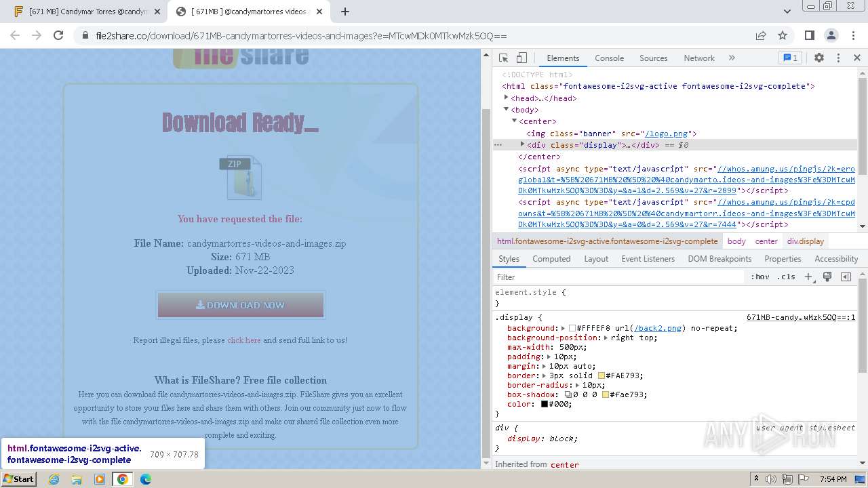Toggle the browser side panel icon
The width and height of the screenshot is (868, 488).
pyautogui.click(x=809, y=35)
